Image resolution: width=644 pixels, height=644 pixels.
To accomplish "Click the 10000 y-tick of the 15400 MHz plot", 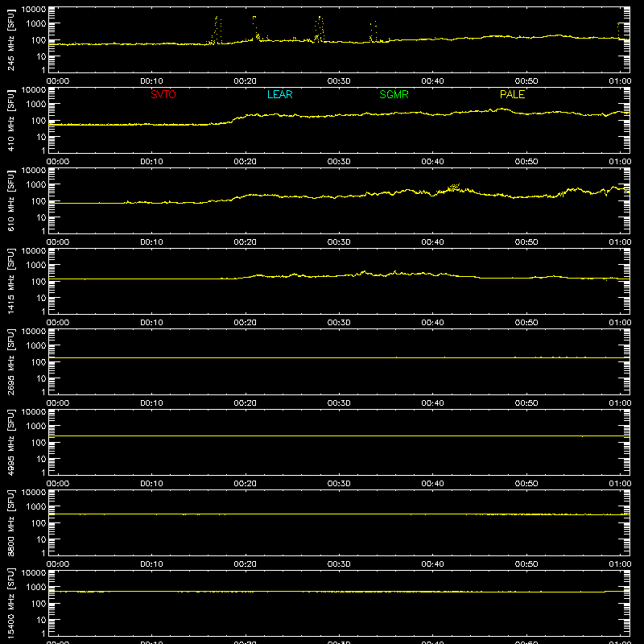I will click(34, 573).
